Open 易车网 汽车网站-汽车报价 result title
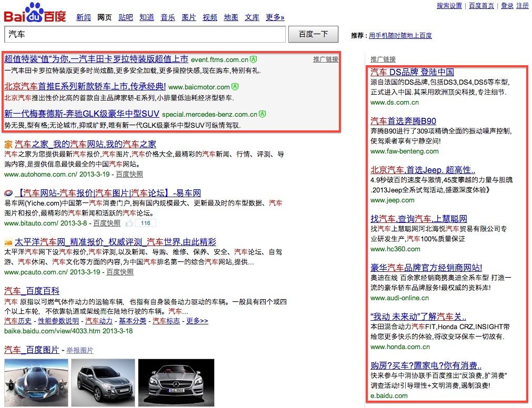The height and width of the screenshot is (408, 532). pyautogui.click(x=107, y=193)
